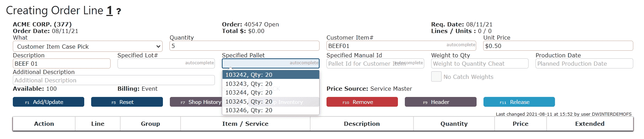The image size is (644, 139).
Task: Focus the Customer Item# field
Action: 385,46
